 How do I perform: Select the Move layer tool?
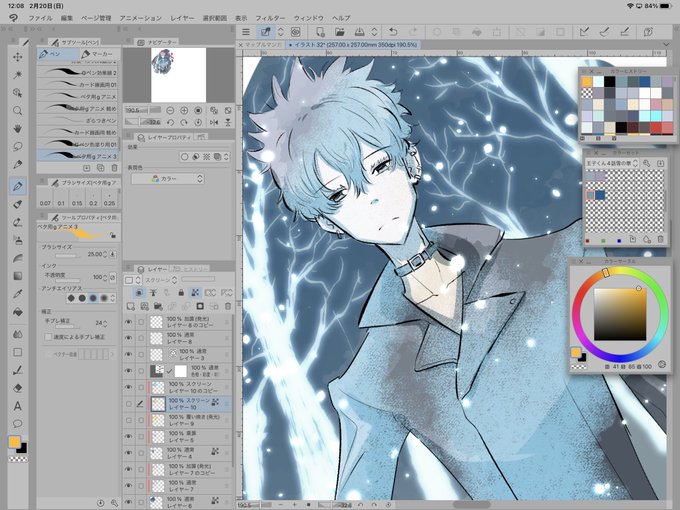18,57
